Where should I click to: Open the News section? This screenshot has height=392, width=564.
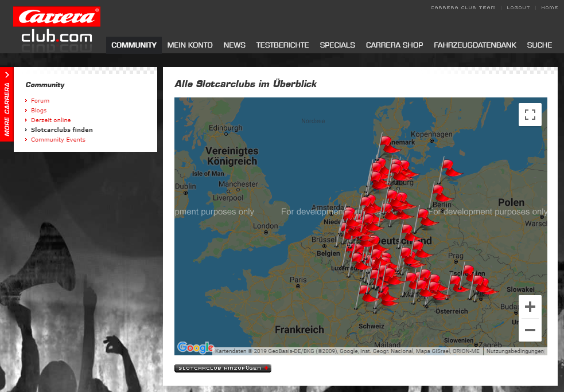click(235, 45)
